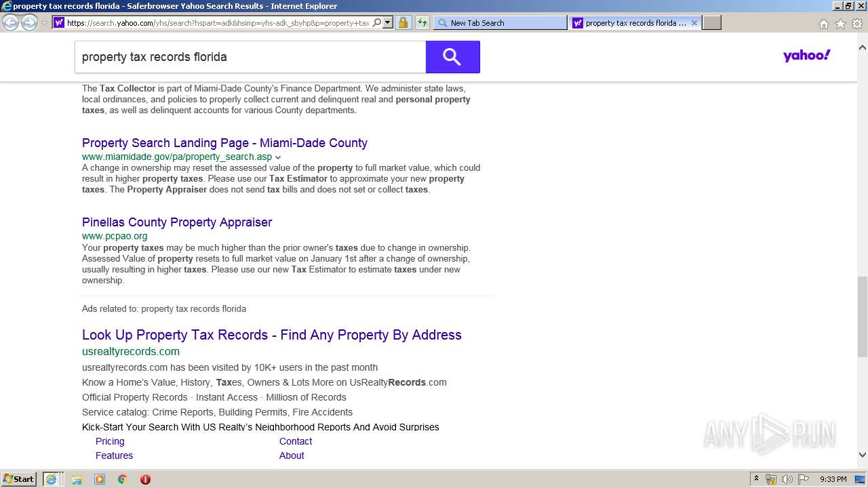Click the refresh page icon
The image size is (868, 488).
click(x=422, y=22)
